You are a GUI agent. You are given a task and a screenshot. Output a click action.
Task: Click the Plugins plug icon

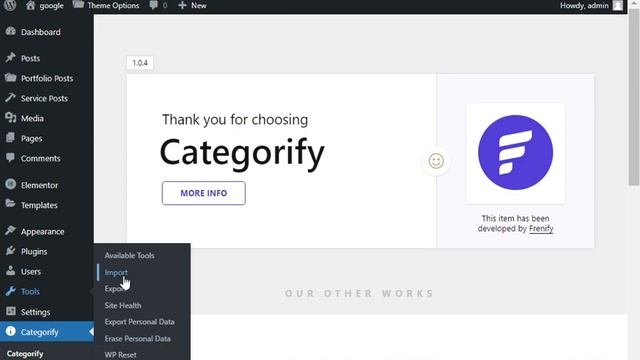coord(11,251)
